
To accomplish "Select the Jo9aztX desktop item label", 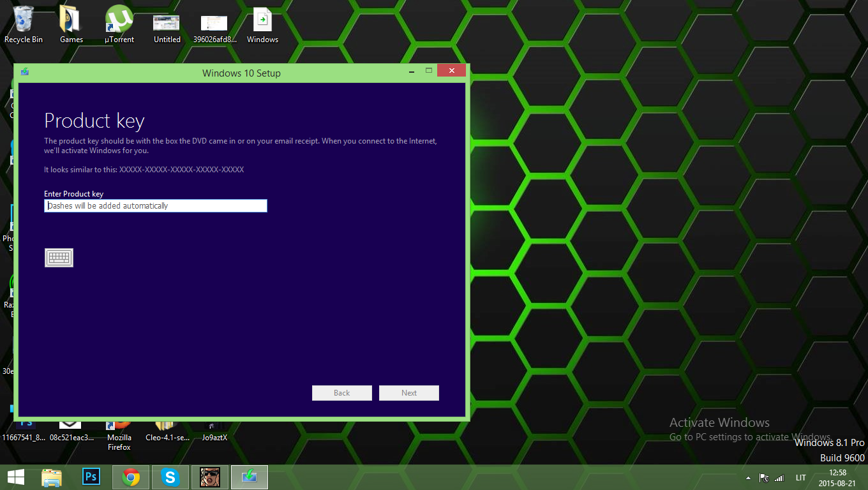I will pos(214,438).
